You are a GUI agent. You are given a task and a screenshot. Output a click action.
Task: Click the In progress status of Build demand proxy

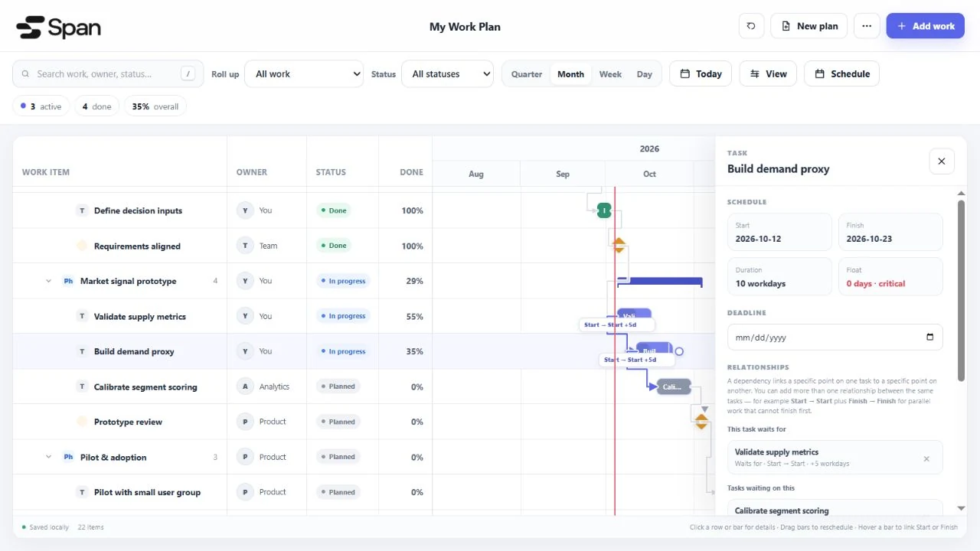343,351
